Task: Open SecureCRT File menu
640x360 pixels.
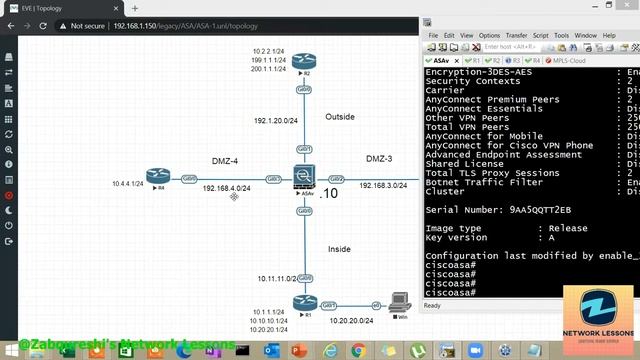Action: (x=433, y=36)
